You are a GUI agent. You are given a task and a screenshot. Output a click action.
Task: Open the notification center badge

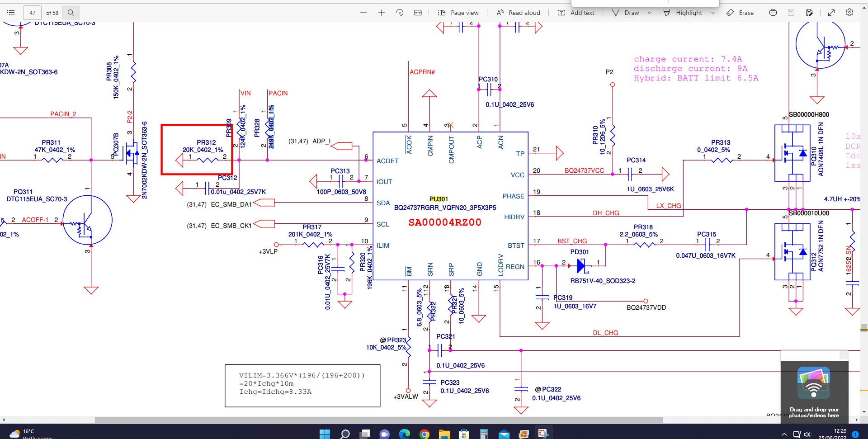click(855, 434)
